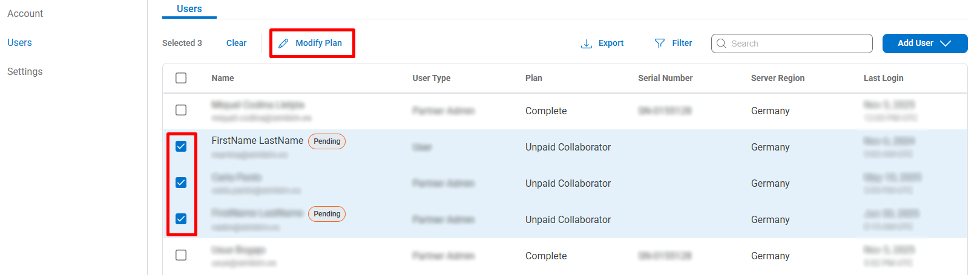Open Users in the sidebar
Screen dimensions: 980x275
point(19,42)
